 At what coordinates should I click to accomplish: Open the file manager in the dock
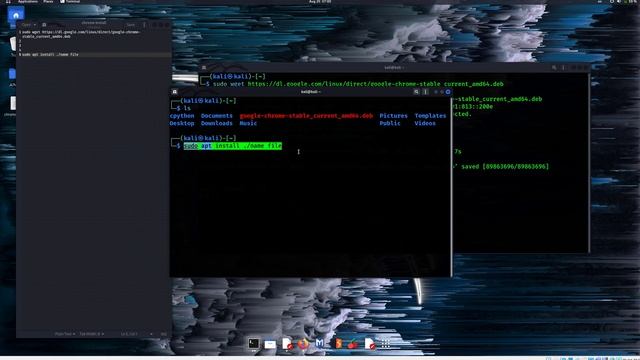pyautogui.click(x=270, y=344)
